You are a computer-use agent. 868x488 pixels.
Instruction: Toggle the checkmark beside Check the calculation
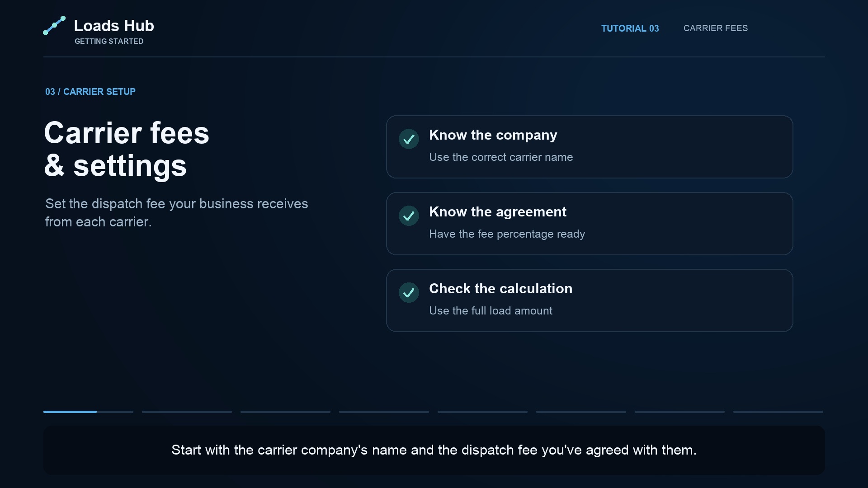coord(409,293)
